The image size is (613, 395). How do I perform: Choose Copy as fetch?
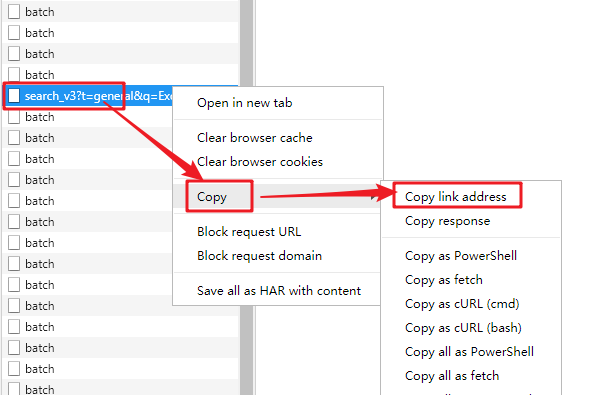click(444, 280)
